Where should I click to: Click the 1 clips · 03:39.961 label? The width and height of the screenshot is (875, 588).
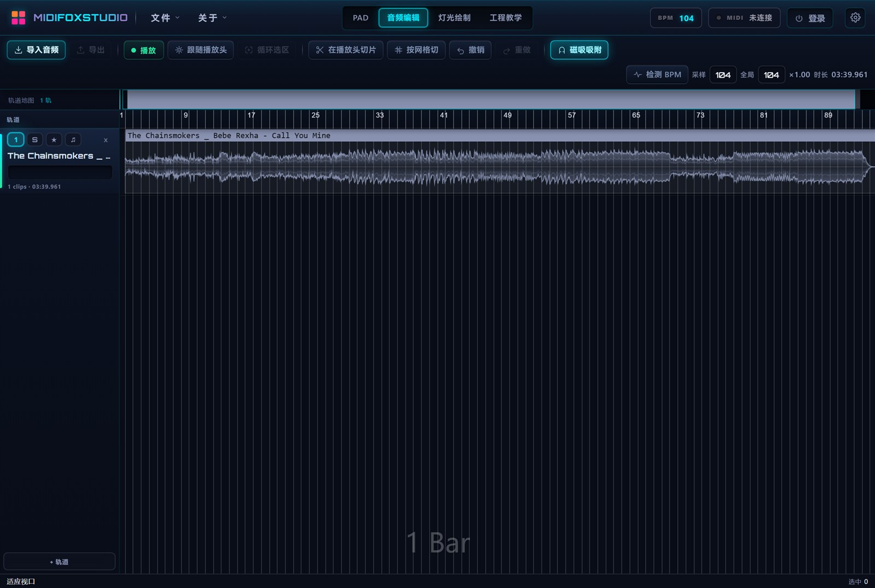[x=34, y=187]
